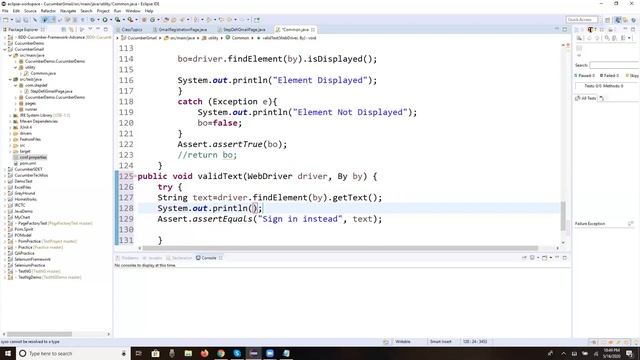This screenshot has width=640, height=360.
Task: Click the New Java Class toolbar icon
Action: click(152, 20)
